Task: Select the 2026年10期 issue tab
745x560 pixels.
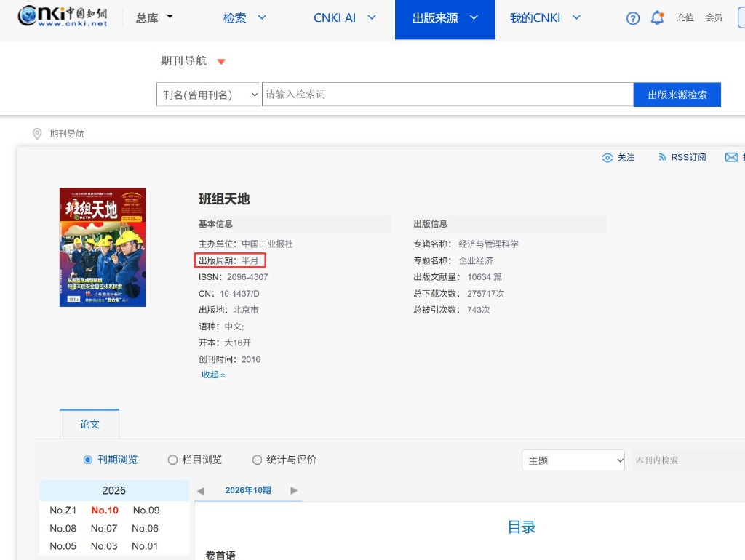Action: (248, 490)
